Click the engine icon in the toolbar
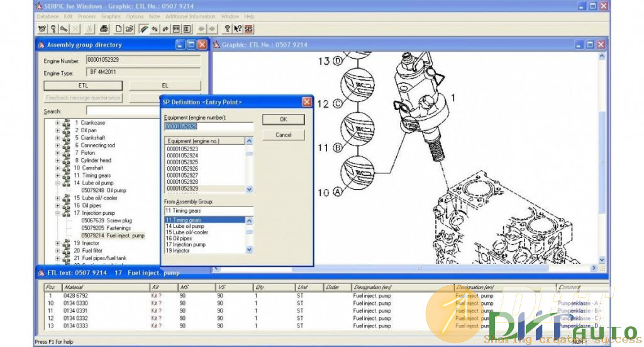The height and width of the screenshot is (347, 644). pyautogui.click(x=42, y=29)
